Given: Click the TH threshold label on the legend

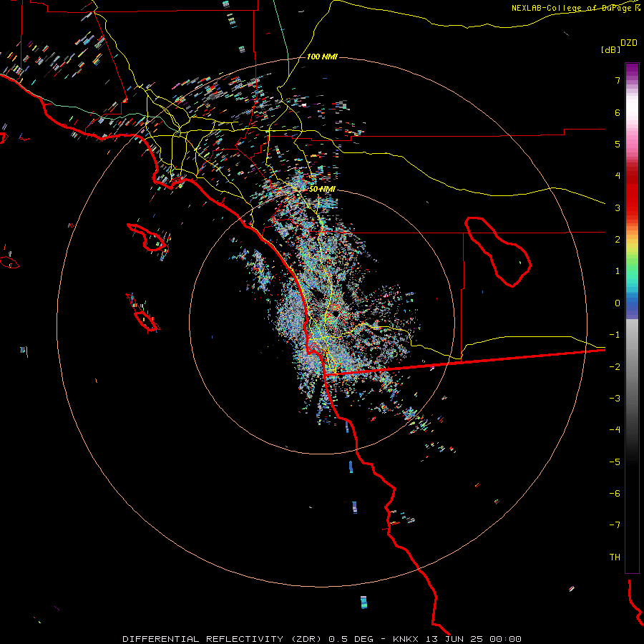Looking at the screenshot, I should click(615, 557).
